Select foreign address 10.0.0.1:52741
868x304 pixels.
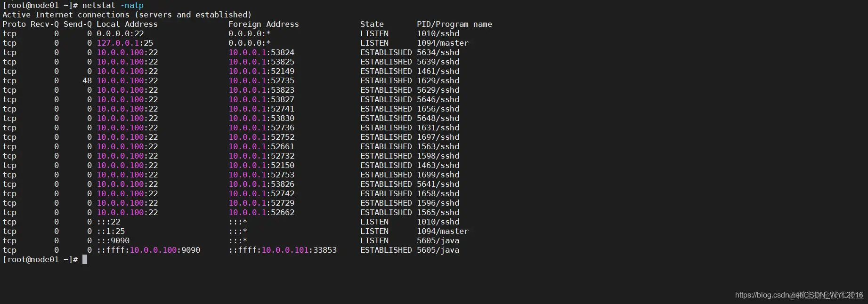[261, 109]
